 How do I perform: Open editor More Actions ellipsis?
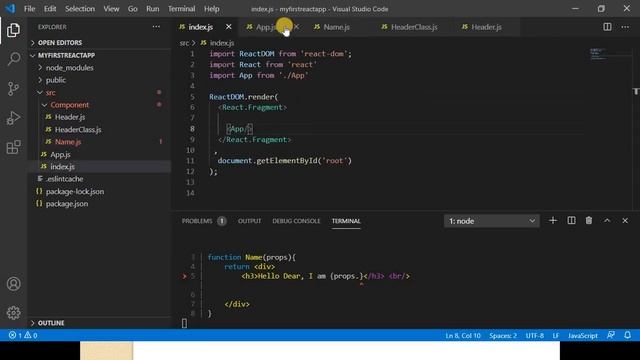pyautogui.click(x=625, y=27)
